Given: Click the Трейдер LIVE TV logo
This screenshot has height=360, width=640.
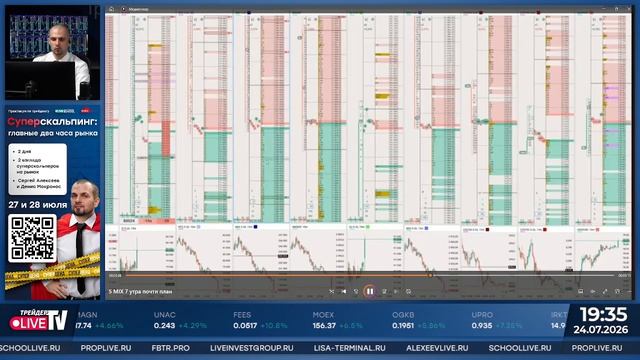Looking at the screenshot, I should pos(39,320).
